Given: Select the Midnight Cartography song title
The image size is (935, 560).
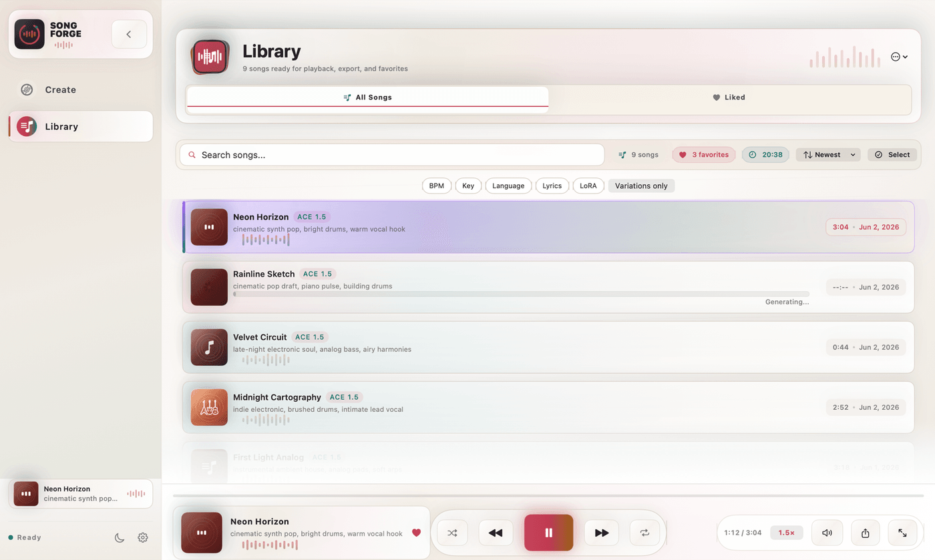Looking at the screenshot, I should click(277, 397).
